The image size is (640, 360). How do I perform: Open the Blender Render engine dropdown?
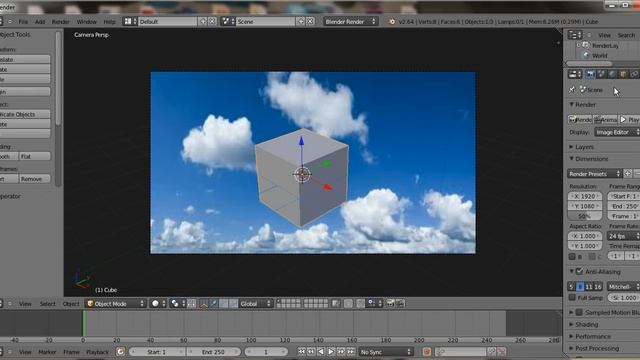[350, 22]
